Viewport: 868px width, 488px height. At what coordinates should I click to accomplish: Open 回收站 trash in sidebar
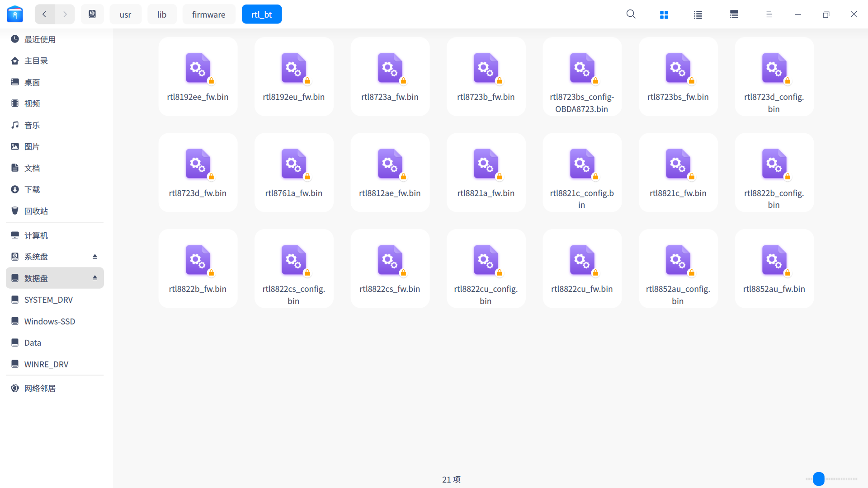coord(36,211)
